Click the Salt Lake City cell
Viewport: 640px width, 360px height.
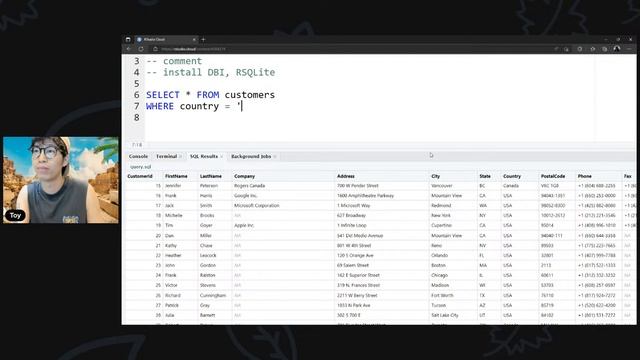445,316
